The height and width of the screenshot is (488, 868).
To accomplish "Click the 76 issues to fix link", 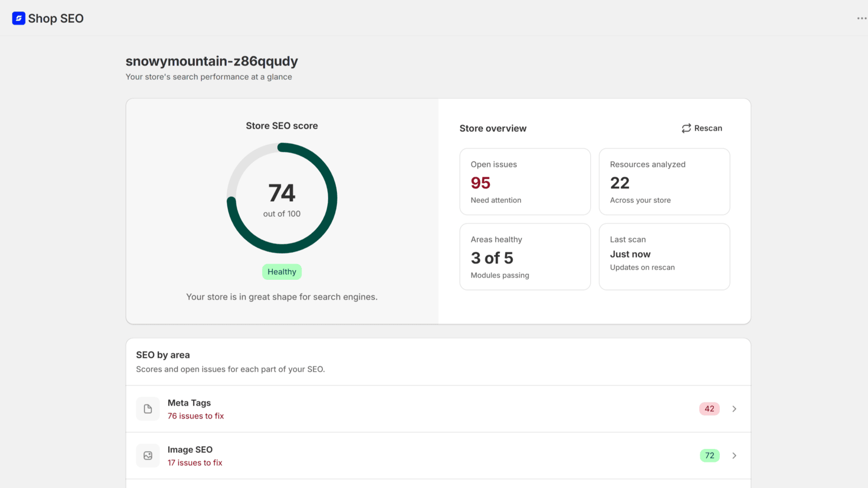I will pyautogui.click(x=196, y=416).
